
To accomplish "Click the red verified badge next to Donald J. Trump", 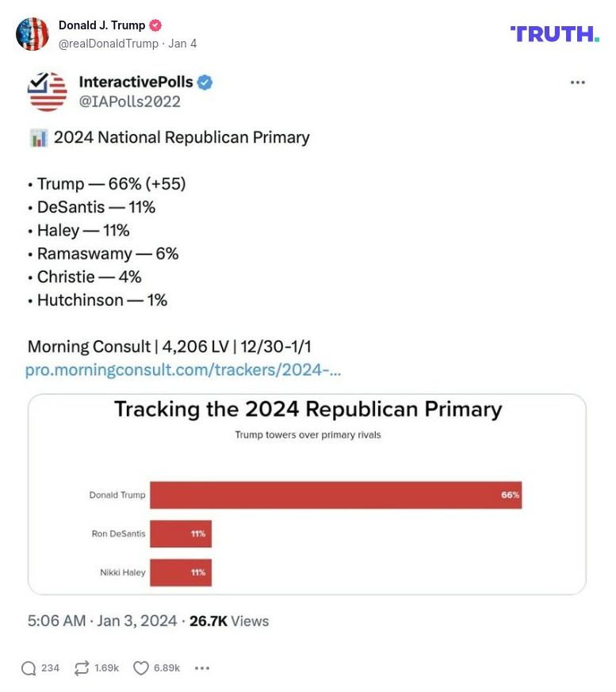I will pos(155,25).
